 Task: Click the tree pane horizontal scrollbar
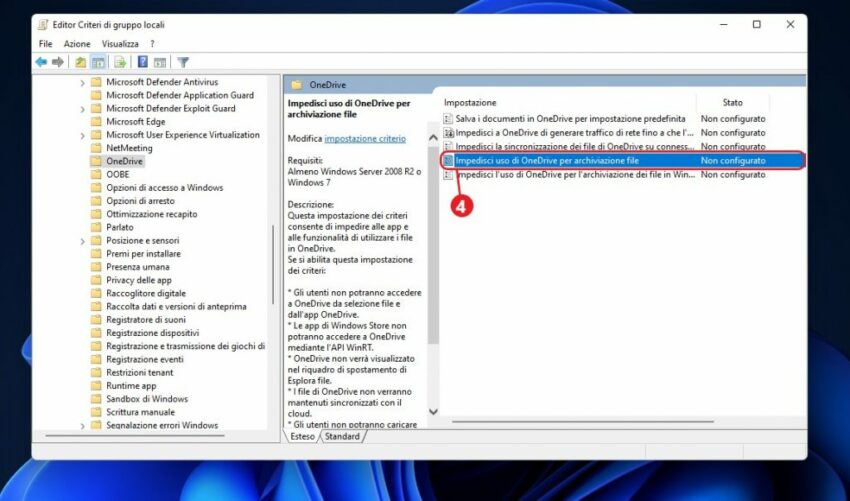(135, 435)
